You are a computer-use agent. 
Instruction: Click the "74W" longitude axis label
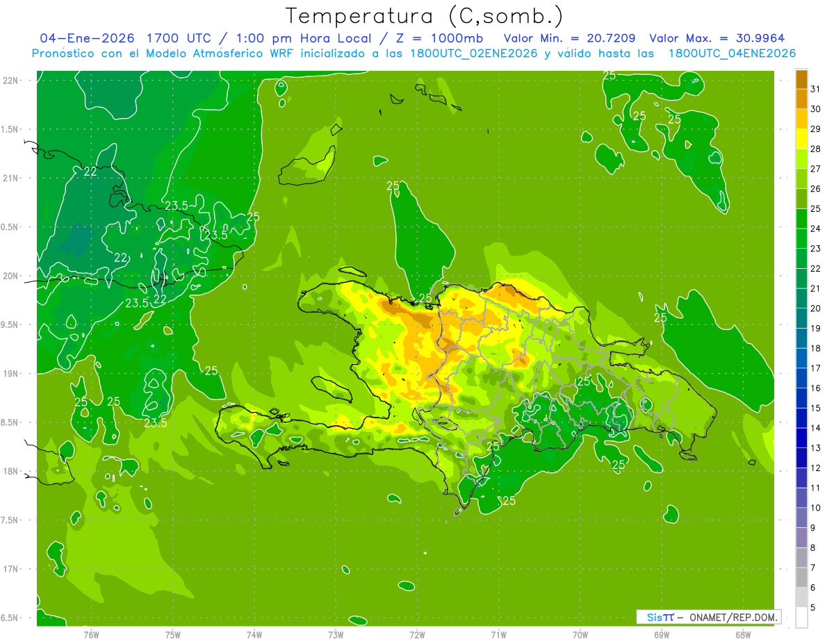point(254,635)
